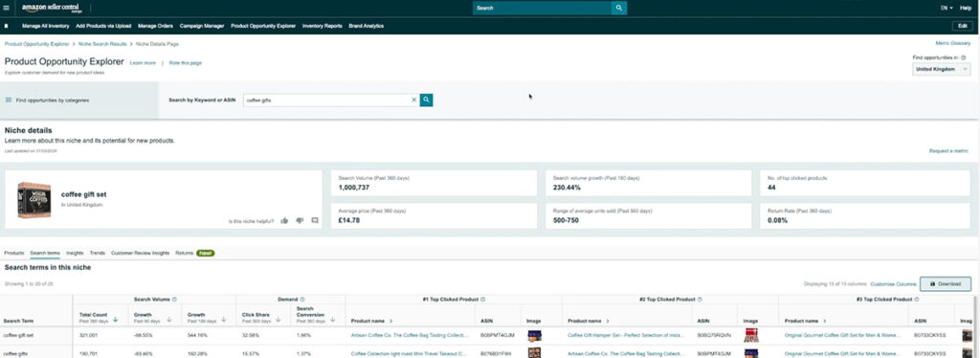Open Artisan Coffee Co. link in coffee gift set row
The width and height of the screenshot is (980, 358).
(410, 336)
